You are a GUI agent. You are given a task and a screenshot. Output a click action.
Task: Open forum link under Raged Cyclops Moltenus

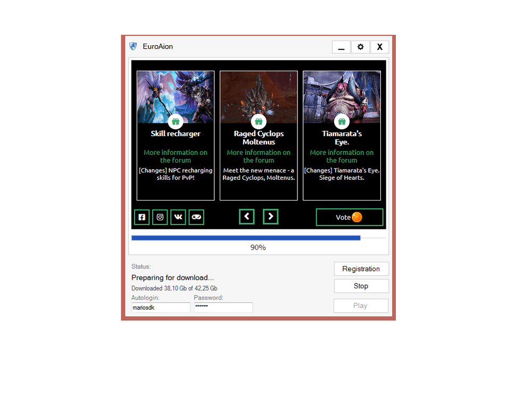click(259, 156)
